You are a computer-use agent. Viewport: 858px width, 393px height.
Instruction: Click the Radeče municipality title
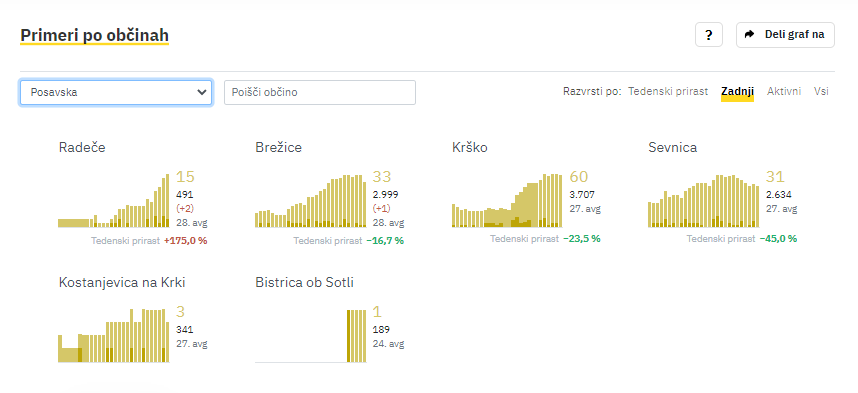82,147
